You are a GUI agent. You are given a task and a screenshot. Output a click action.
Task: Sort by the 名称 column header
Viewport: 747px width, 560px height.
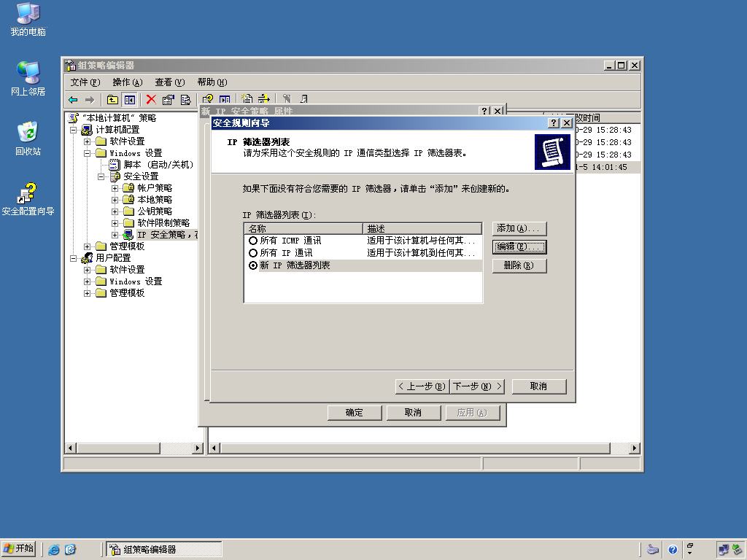click(x=304, y=228)
